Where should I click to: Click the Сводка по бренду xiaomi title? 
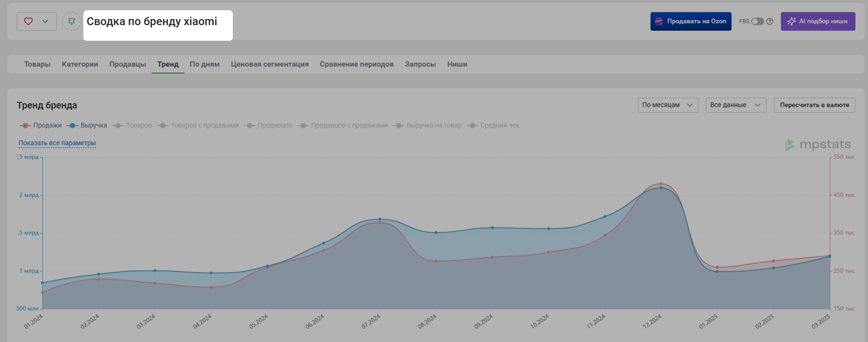pos(152,21)
